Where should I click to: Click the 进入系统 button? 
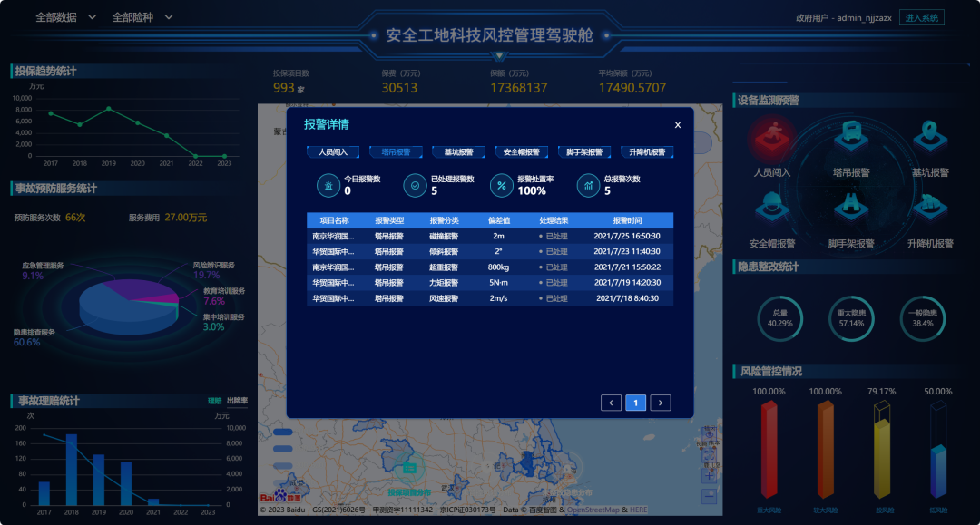[921, 17]
